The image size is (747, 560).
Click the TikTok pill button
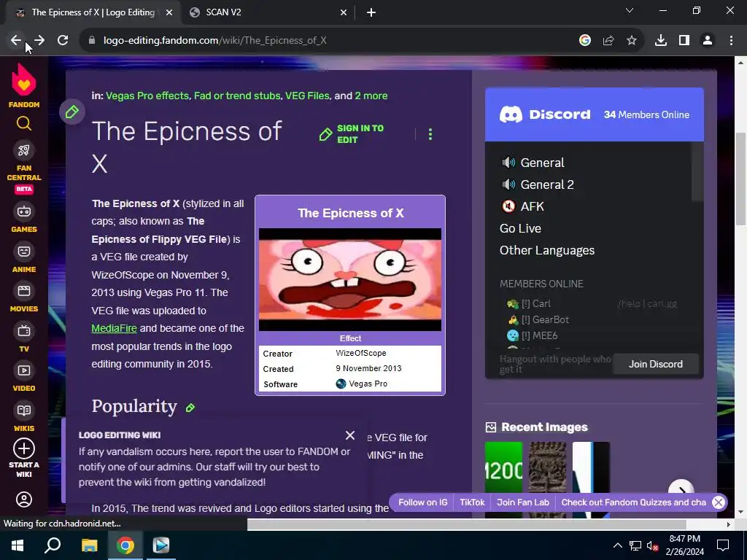coord(472,502)
